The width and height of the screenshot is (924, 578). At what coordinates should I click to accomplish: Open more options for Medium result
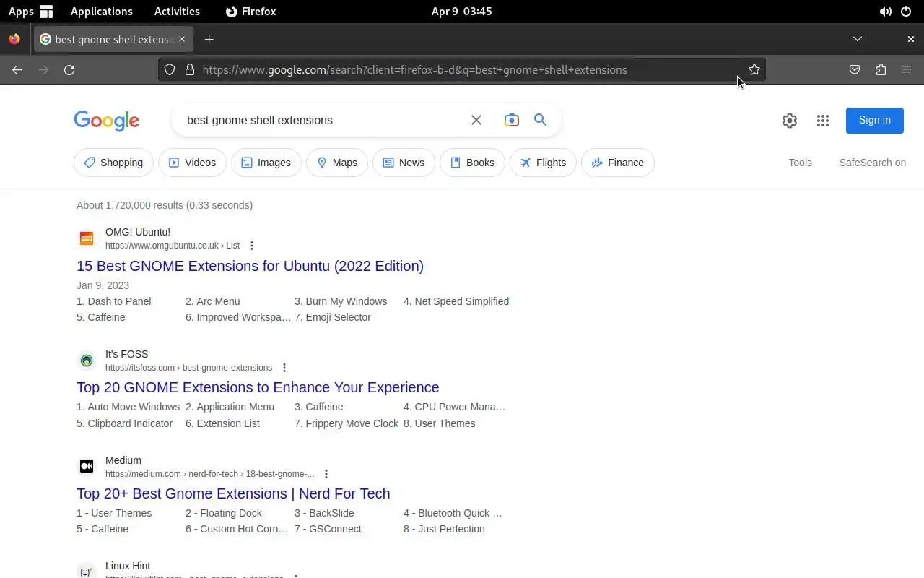(326, 474)
